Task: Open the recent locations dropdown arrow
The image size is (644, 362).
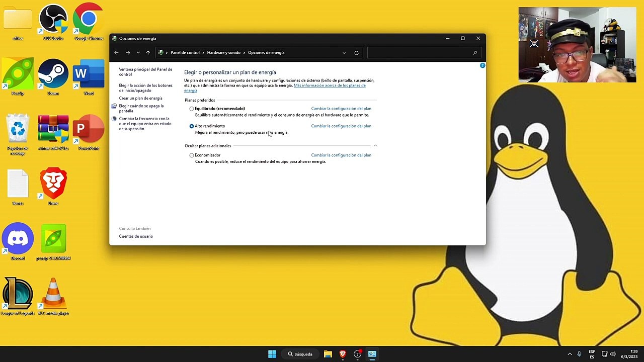Action: coord(138,52)
